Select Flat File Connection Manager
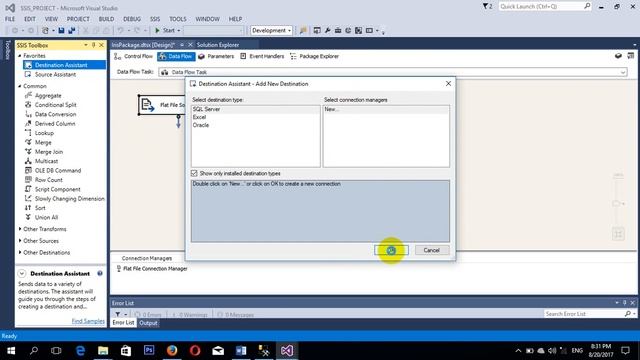The height and width of the screenshot is (360, 640). point(152,269)
